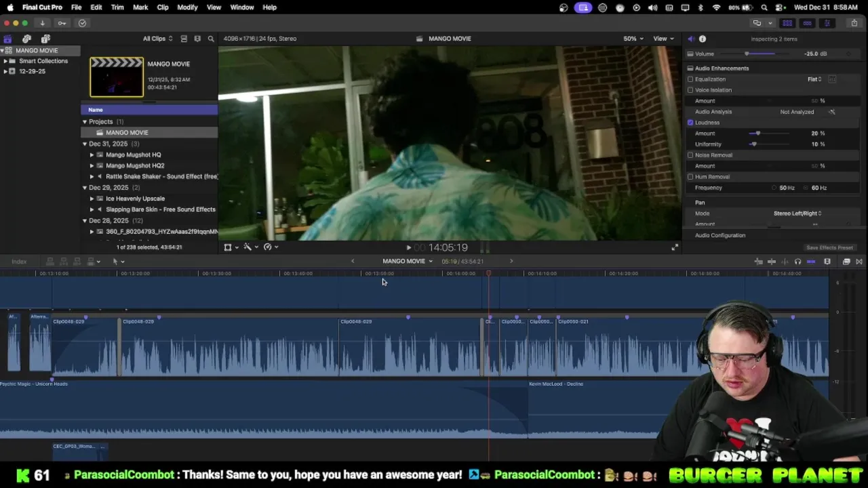
Task: Toggle timeline snapping icon
Action: pos(811,262)
